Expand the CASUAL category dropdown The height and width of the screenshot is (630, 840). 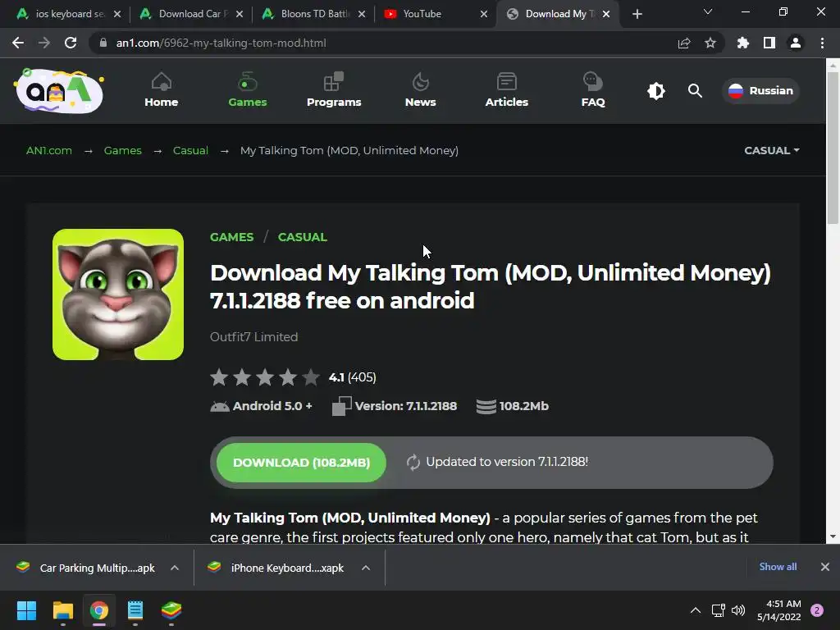tap(771, 151)
